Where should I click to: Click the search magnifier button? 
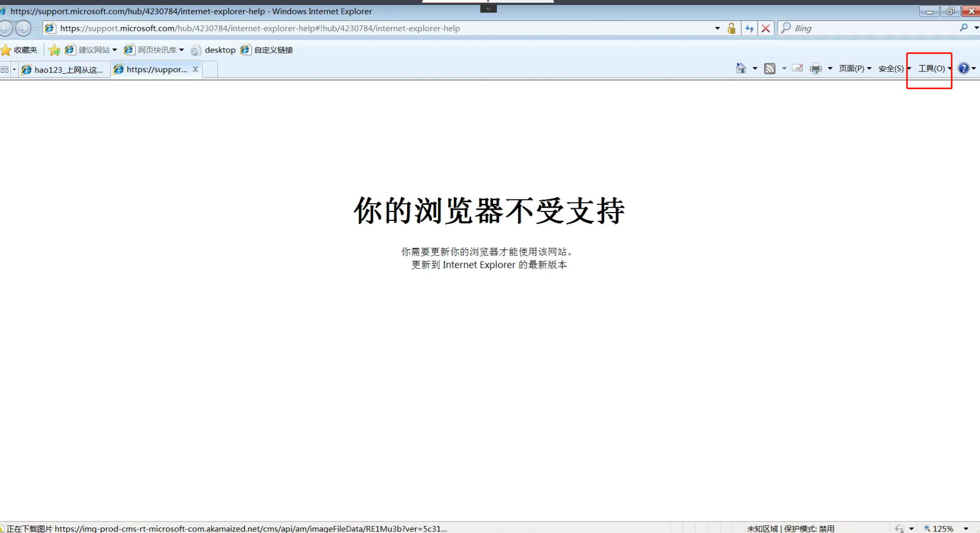coord(963,28)
